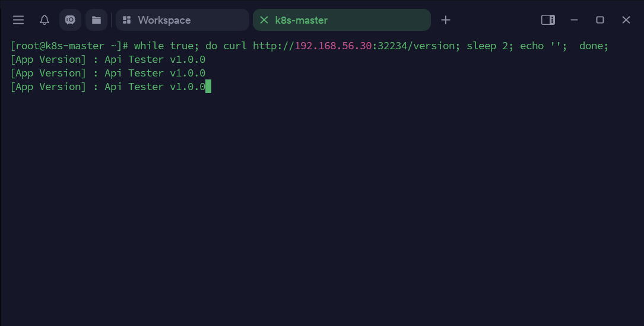
Task: Toggle the side panel layout
Action: click(x=548, y=20)
